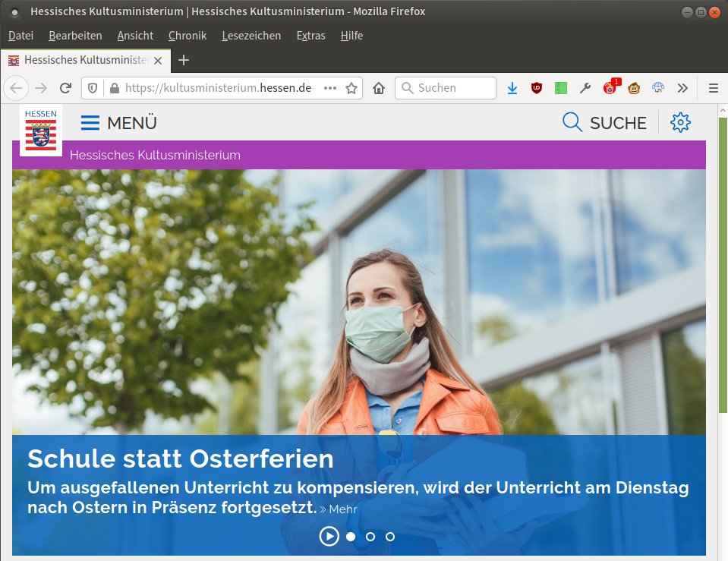
Task: Open the MENÜ navigation on the webpage
Action: tap(118, 122)
